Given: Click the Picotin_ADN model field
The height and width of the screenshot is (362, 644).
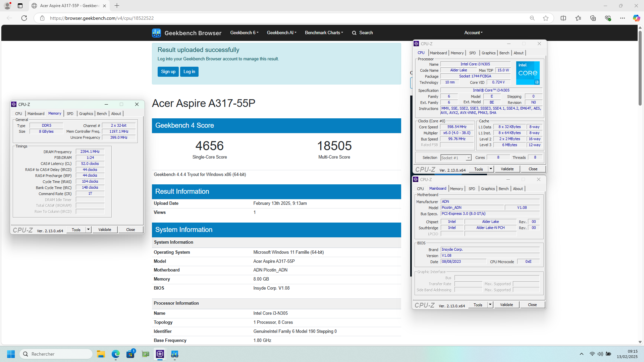Looking at the screenshot, I should [472, 207].
